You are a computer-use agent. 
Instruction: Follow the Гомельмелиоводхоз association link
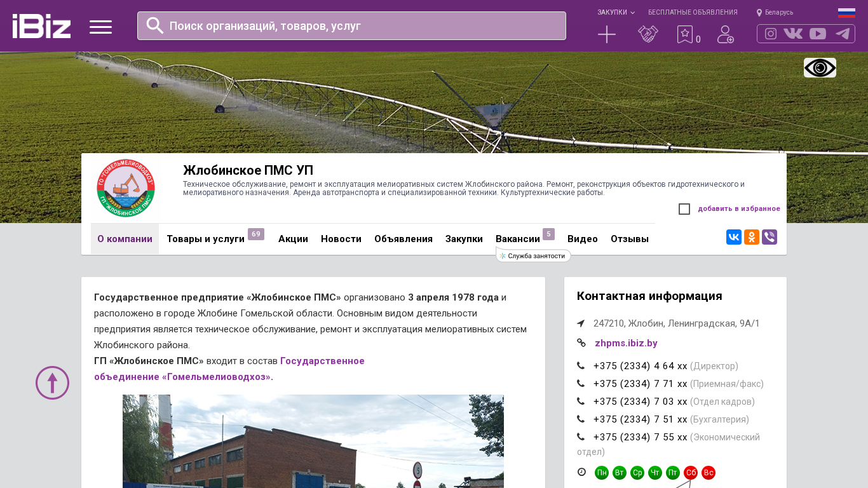[x=229, y=369]
